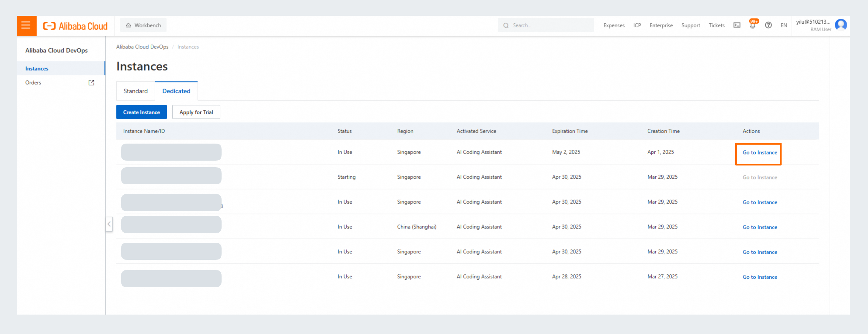
Task: Click the help question mark icon
Action: pyautogui.click(x=768, y=25)
